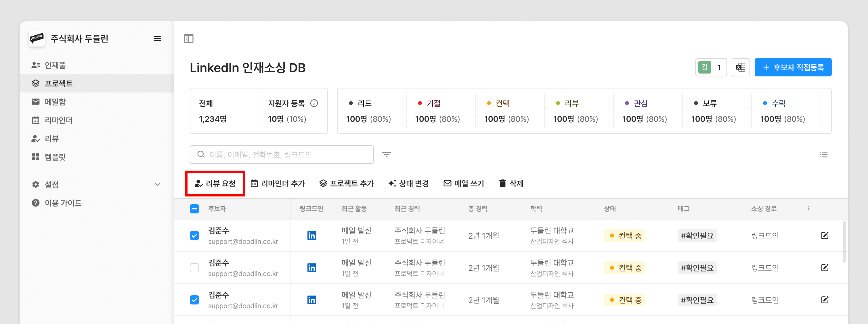The height and width of the screenshot is (324, 868).
Task: Open the filter icon beside search
Action: pyautogui.click(x=386, y=155)
